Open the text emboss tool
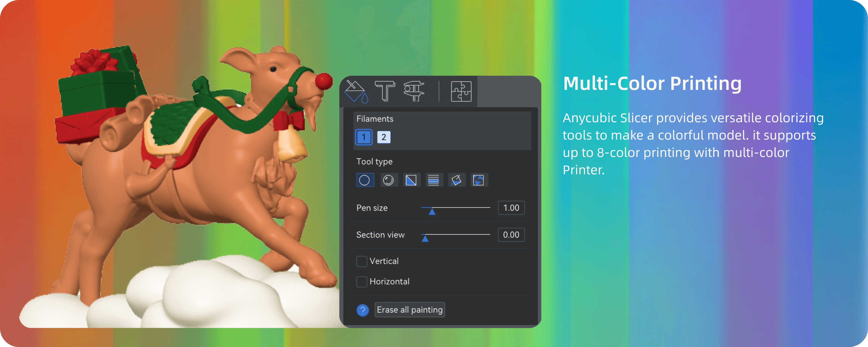The image size is (868, 347). click(385, 91)
